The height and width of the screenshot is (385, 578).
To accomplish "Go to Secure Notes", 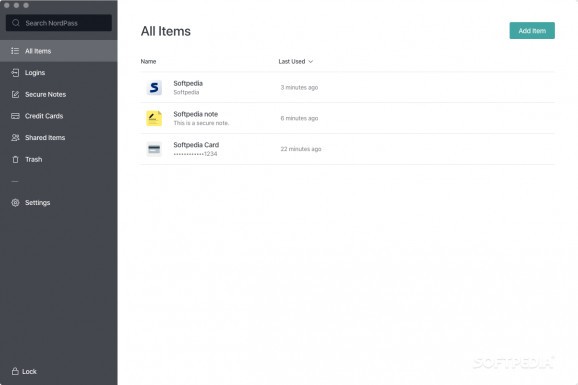I will coord(45,94).
